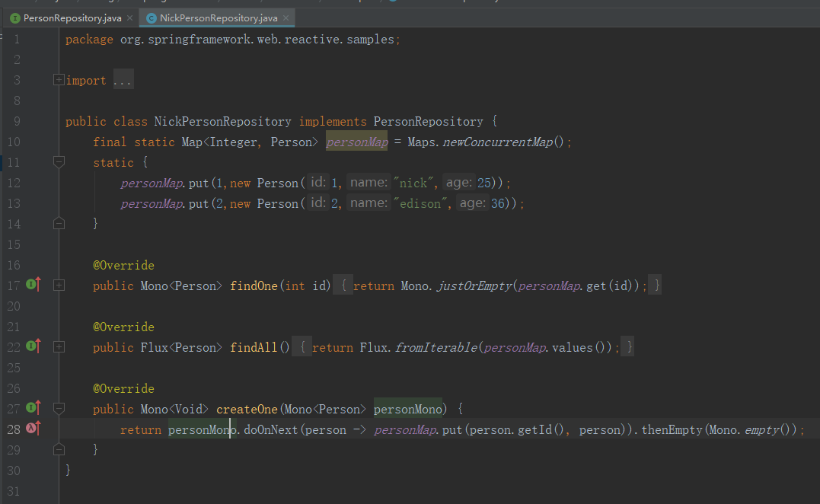The width and height of the screenshot is (820, 504).
Task: Click the findOne method name
Action: tap(254, 285)
